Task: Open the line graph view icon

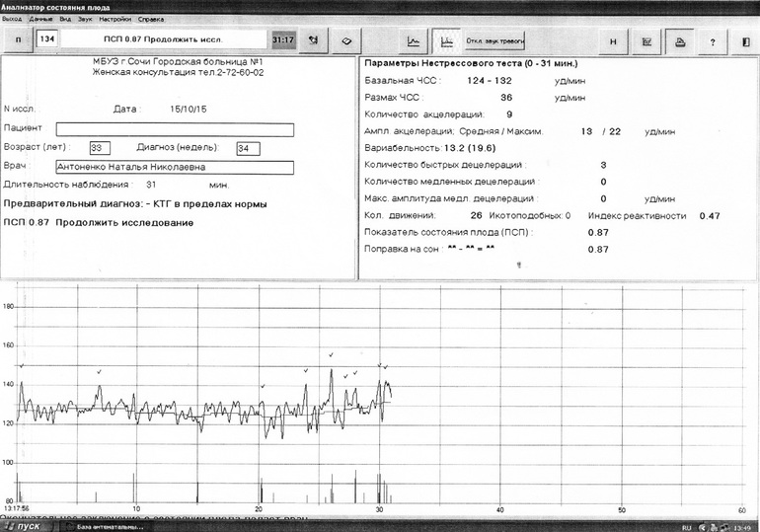Action: pyautogui.click(x=415, y=40)
